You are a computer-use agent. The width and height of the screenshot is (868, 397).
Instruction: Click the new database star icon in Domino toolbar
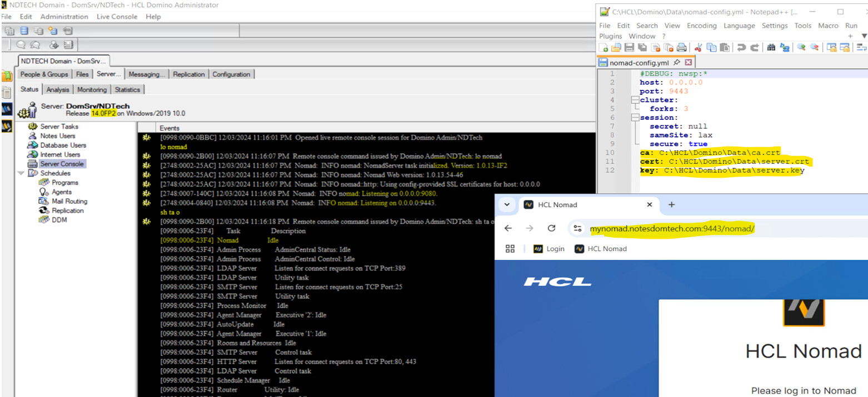pyautogui.click(x=53, y=31)
